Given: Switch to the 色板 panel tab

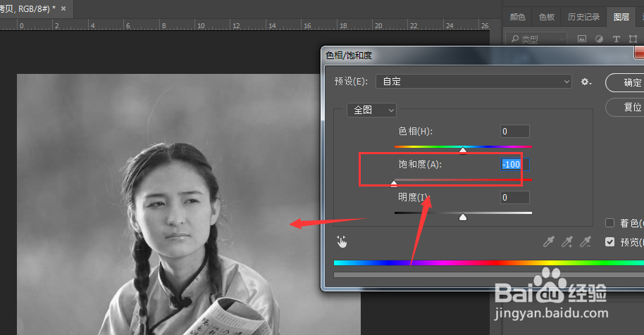Looking at the screenshot, I should [x=547, y=17].
